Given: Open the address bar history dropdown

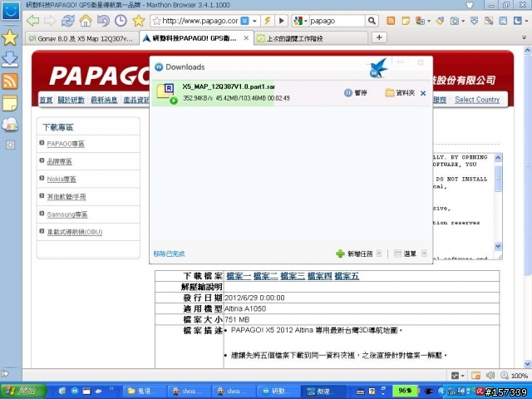Looking at the screenshot, I should point(254,21).
